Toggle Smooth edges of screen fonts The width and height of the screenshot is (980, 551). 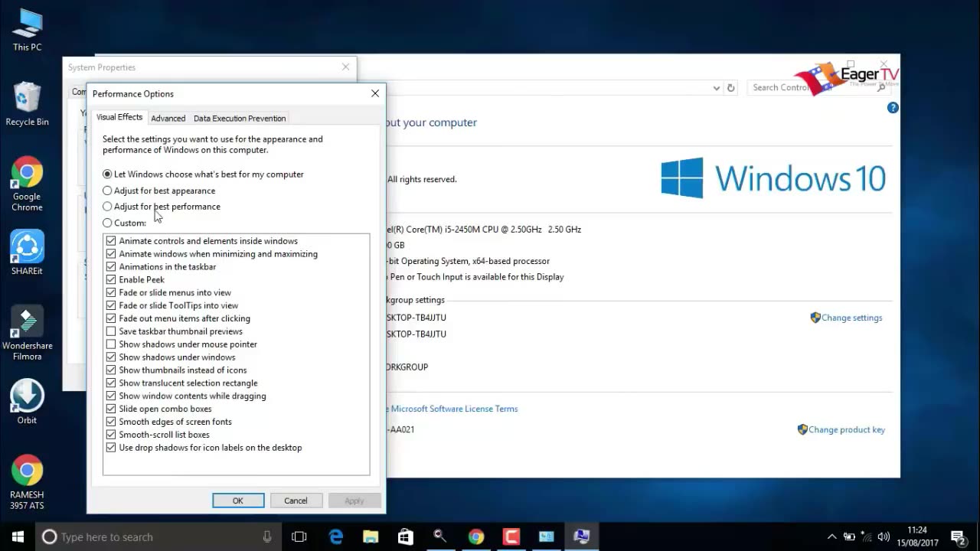[111, 422]
